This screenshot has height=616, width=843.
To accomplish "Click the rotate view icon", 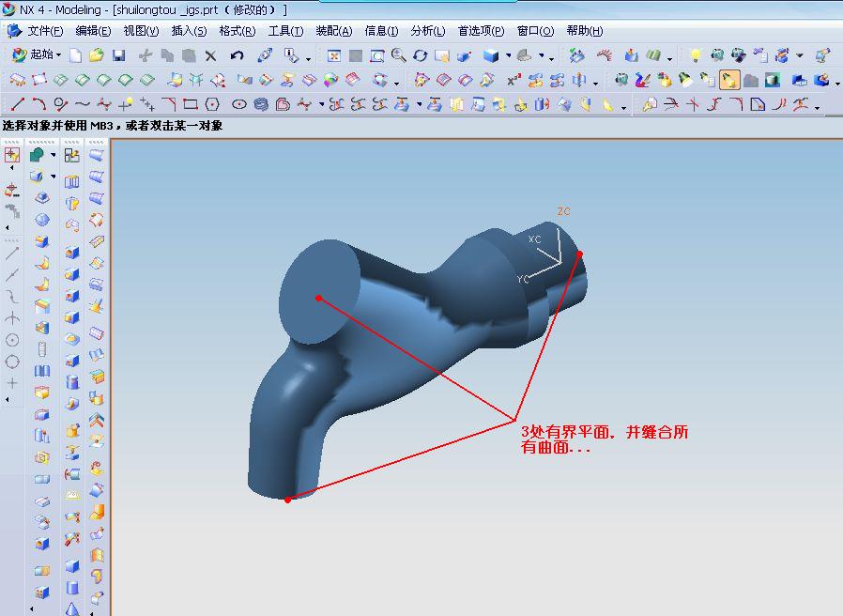I will pyautogui.click(x=420, y=55).
